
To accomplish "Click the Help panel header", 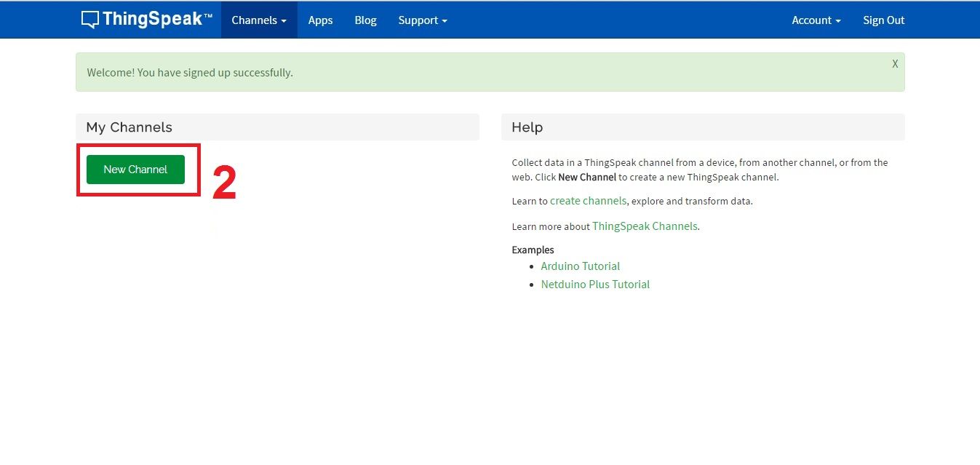I will click(x=526, y=127).
